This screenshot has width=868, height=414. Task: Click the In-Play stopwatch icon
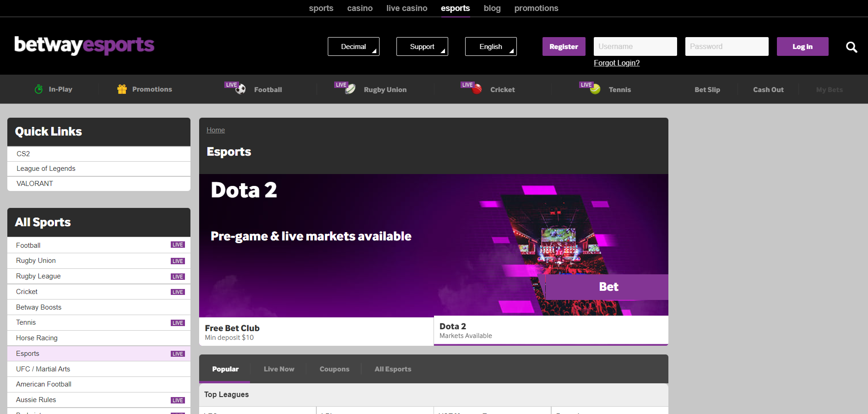click(39, 89)
